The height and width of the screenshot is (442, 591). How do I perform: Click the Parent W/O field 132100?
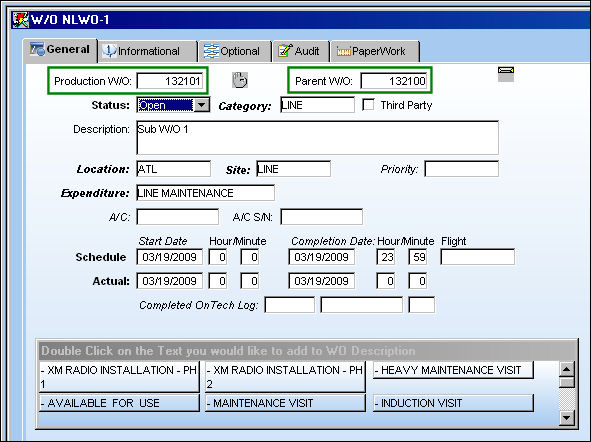point(394,81)
